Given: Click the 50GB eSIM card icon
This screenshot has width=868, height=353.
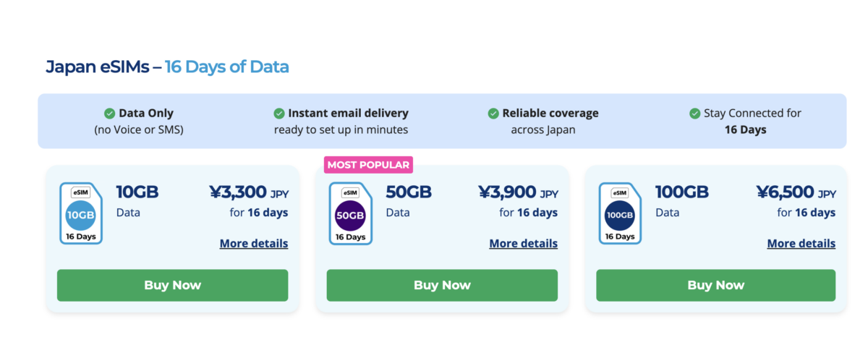Looking at the screenshot, I should point(350,213).
